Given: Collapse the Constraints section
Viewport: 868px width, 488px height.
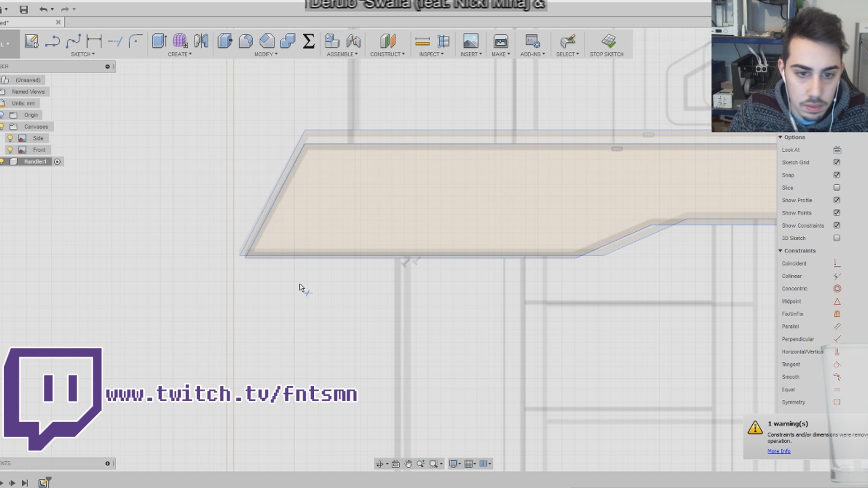Looking at the screenshot, I should click(780, 251).
